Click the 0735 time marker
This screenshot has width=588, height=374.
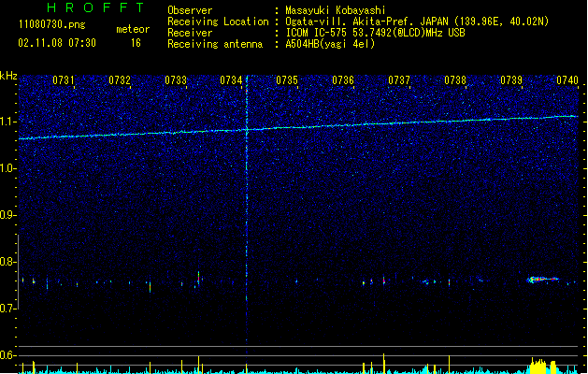point(287,80)
